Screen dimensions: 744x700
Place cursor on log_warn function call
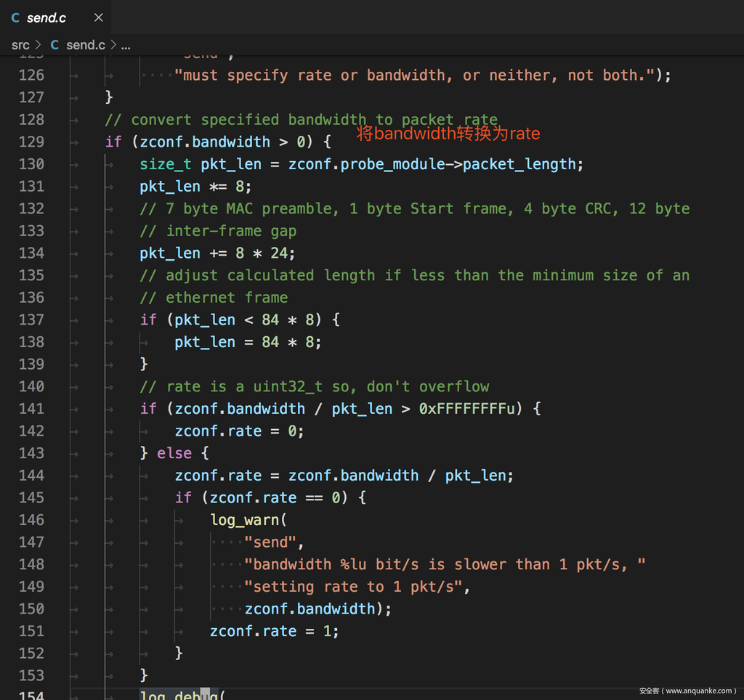[244, 520]
